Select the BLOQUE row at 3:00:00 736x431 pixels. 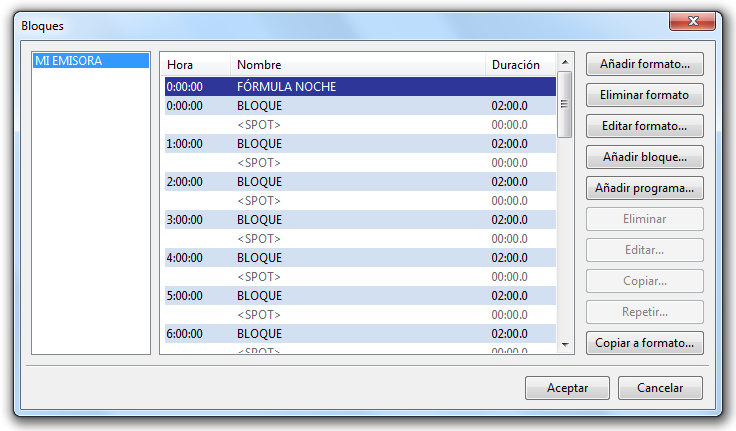360,220
